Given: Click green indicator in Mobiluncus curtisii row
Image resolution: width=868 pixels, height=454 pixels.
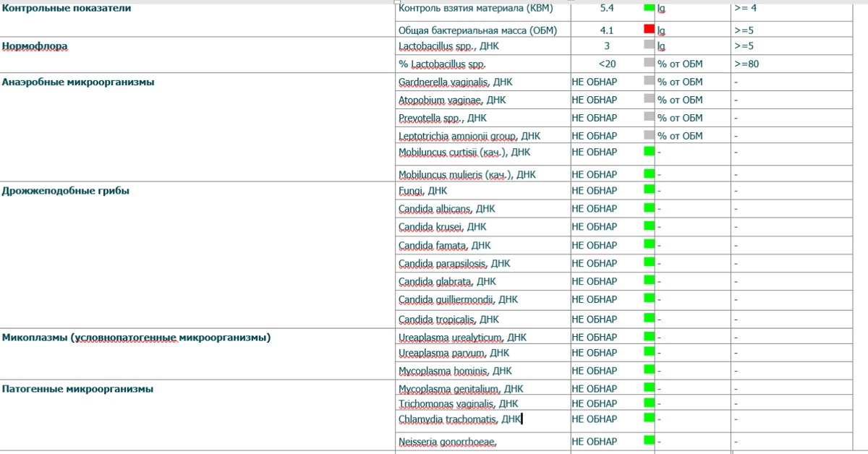Looking at the screenshot, I should 649,150.
